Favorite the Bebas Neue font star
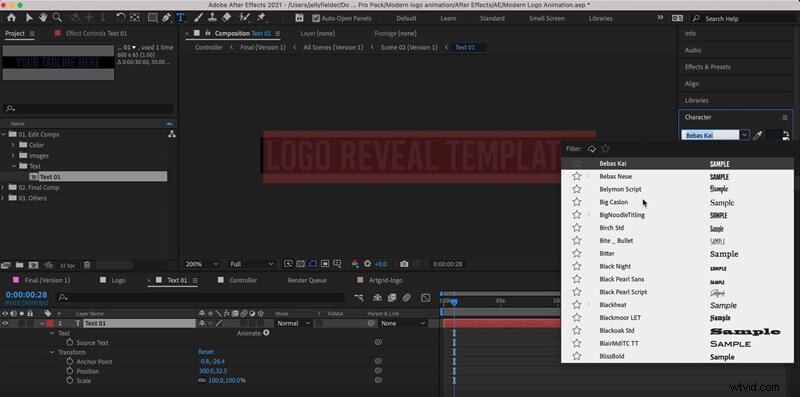The image size is (800, 397). pos(577,176)
